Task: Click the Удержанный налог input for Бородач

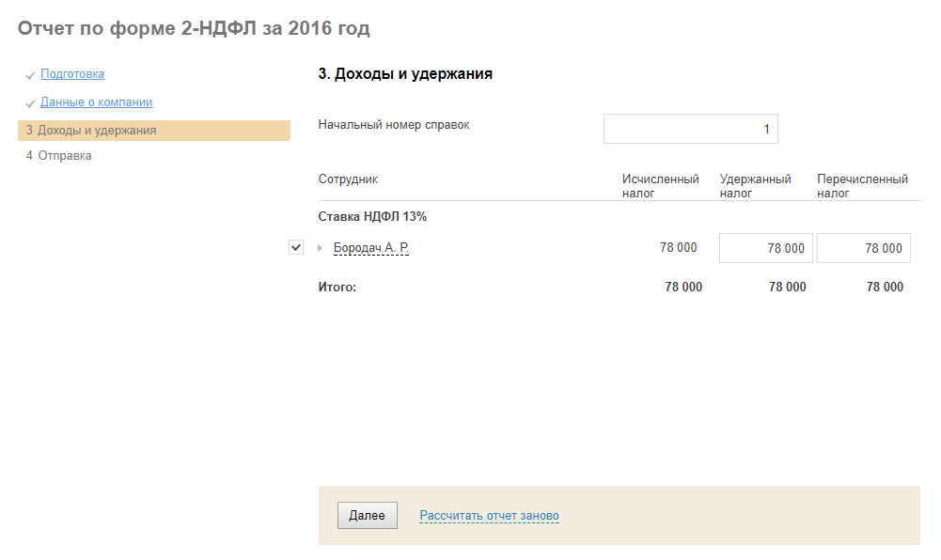Action: click(x=765, y=248)
